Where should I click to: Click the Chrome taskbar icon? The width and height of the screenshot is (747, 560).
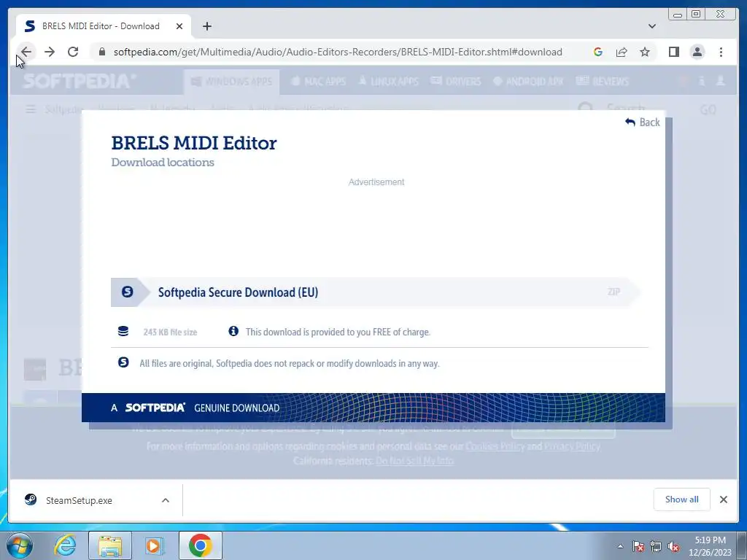coord(201,545)
